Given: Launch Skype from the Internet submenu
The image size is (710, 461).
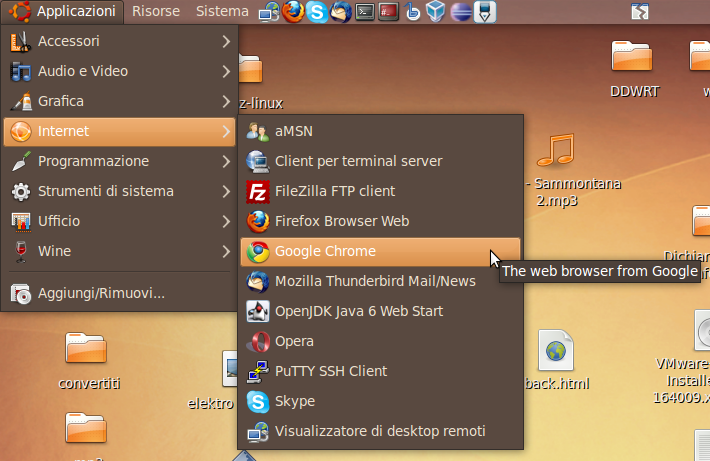Looking at the screenshot, I should coord(380,401).
